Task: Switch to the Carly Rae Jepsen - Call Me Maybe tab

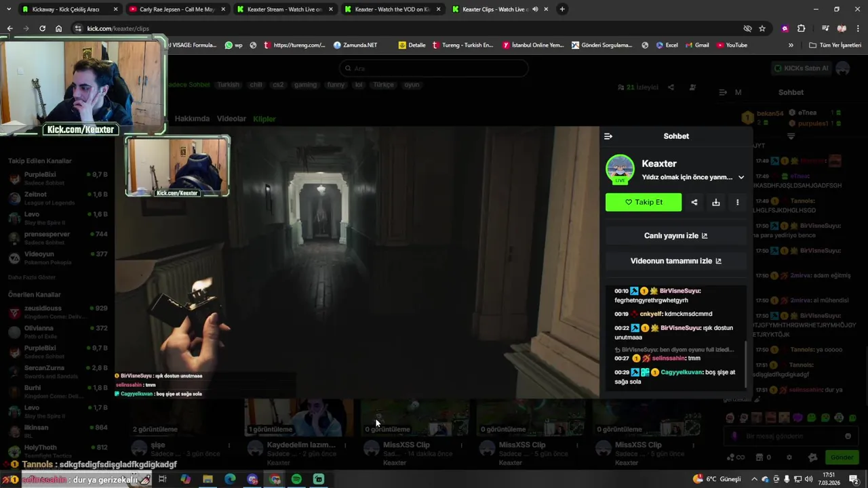Action: coord(176,9)
